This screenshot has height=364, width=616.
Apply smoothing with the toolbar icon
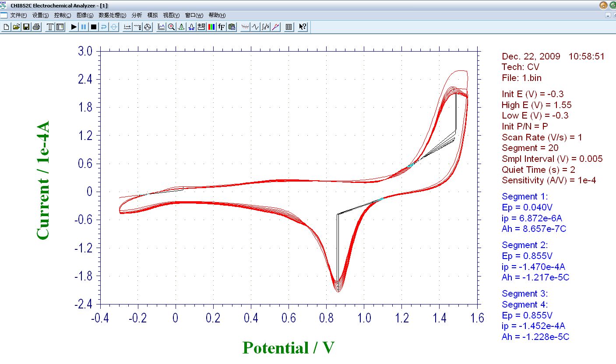click(x=245, y=27)
